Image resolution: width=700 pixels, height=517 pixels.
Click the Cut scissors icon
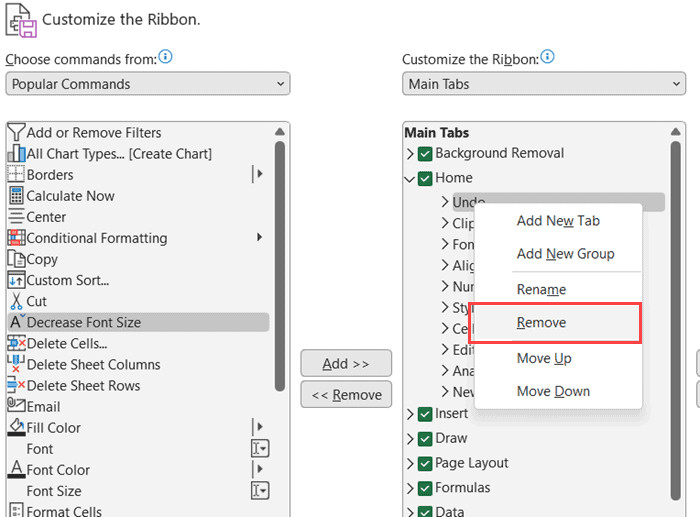pos(15,301)
